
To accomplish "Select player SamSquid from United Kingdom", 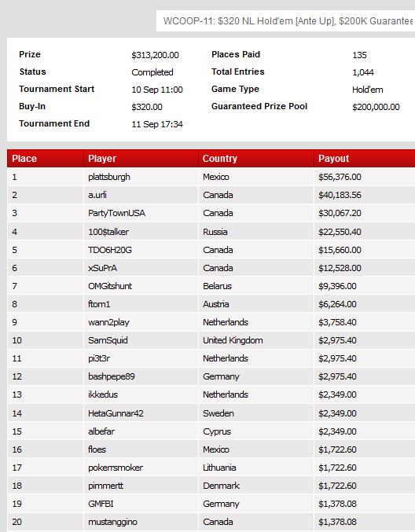I will pos(108,340).
